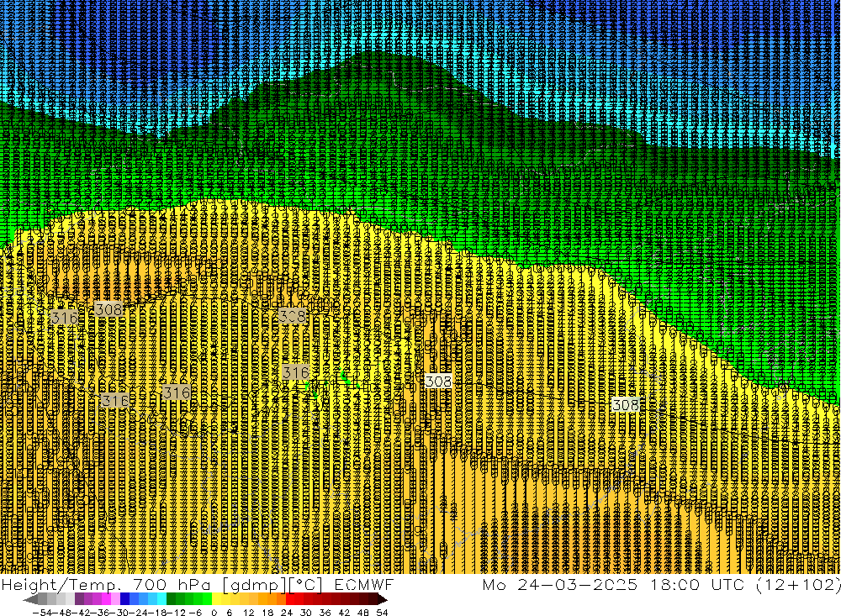Click the '(12+102)' forecast run text
Screen dimensions: 841x616
799,586
